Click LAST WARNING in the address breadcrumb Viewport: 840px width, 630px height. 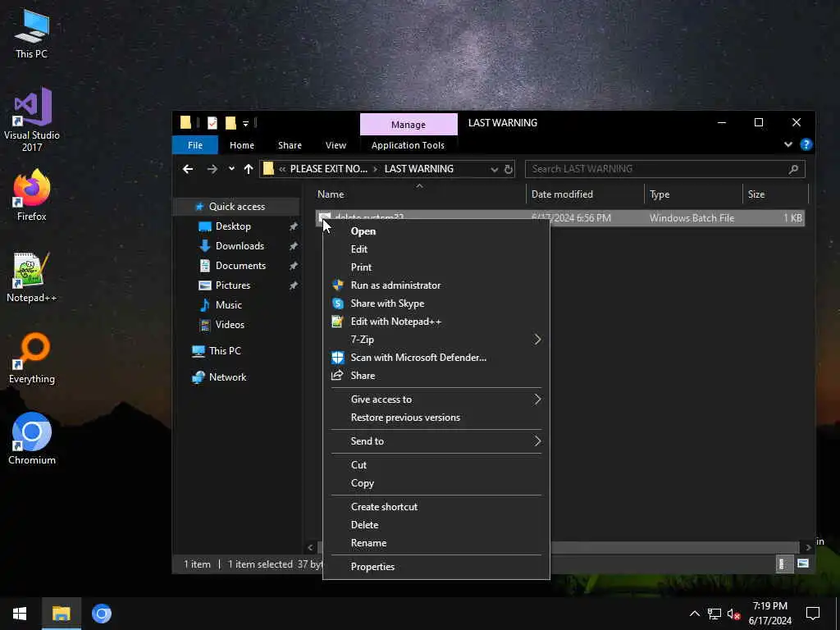[x=419, y=169]
